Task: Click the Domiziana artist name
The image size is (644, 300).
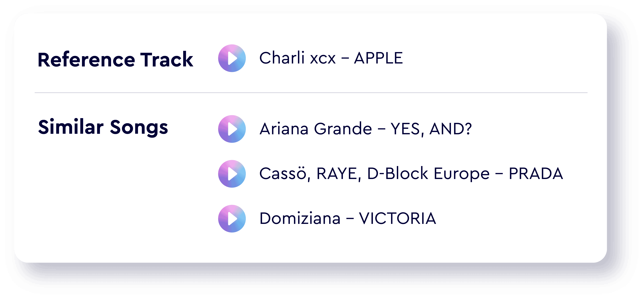Action: [x=300, y=219]
